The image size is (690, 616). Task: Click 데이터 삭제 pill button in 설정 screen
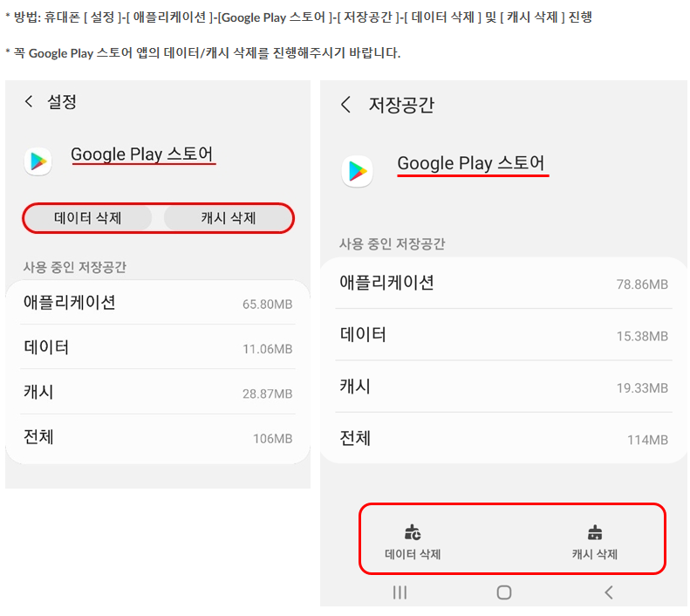pyautogui.click(x=87, y=218)
